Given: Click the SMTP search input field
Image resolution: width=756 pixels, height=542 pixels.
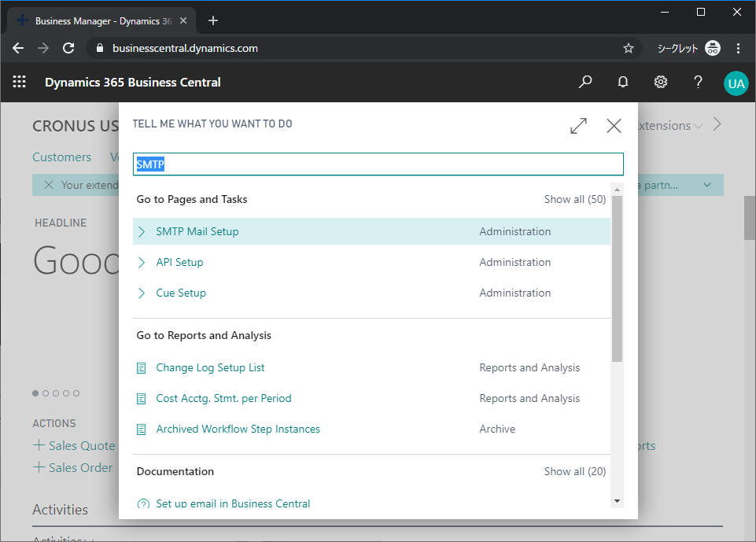Looking at the screenshot, I should pyautogui.click(x=378, y=164).
